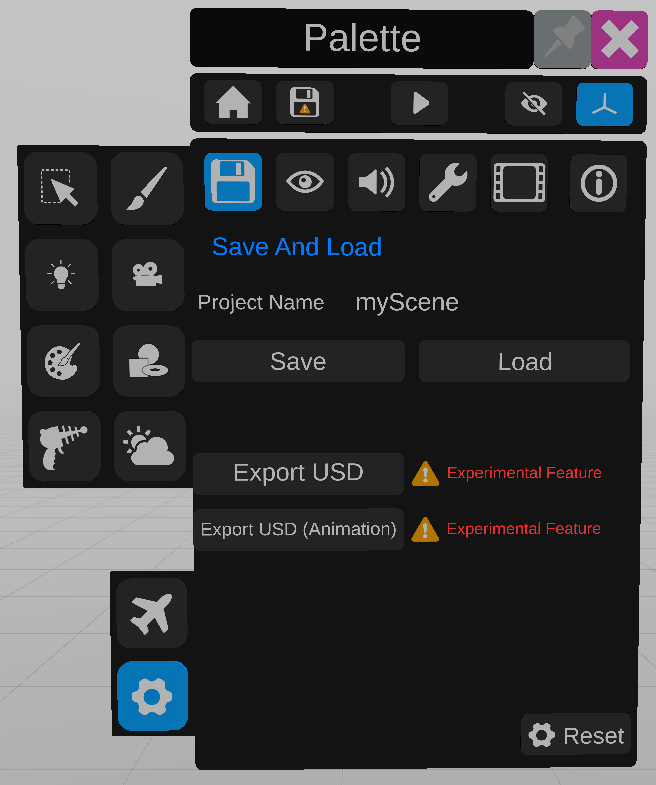
Task: Click the Save And Load heading
Action: (x=297, y=247)
